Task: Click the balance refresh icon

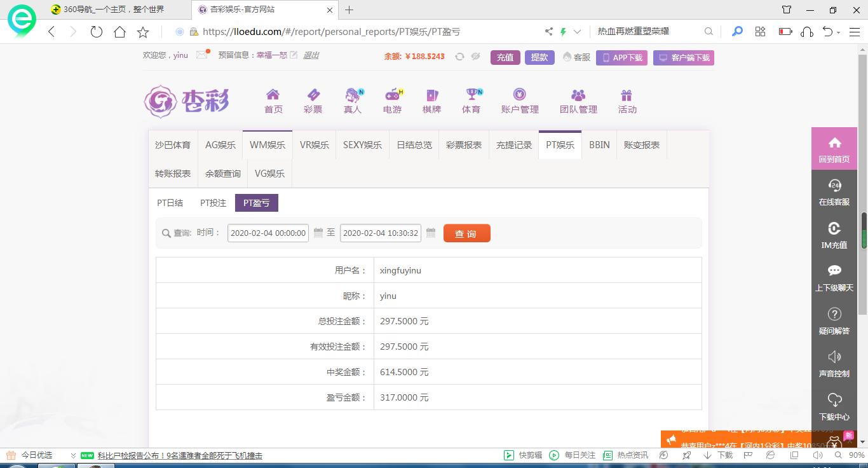Action: (459, 57)
